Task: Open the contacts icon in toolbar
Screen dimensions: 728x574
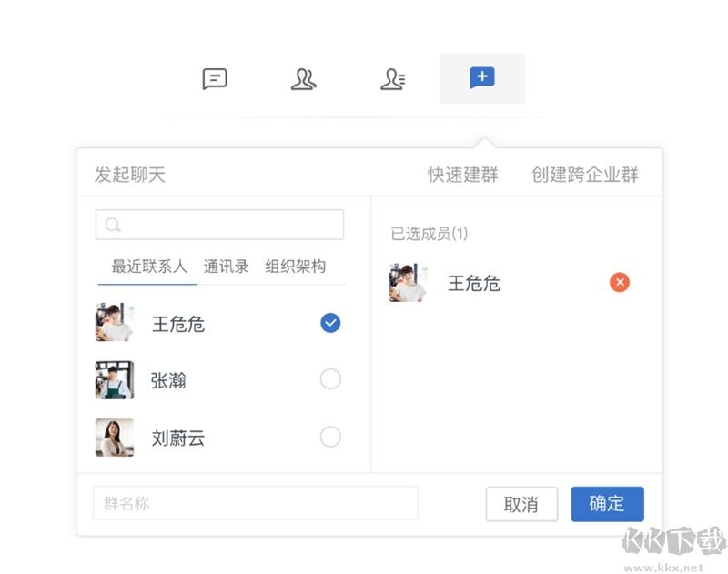Action: (304, 79)
